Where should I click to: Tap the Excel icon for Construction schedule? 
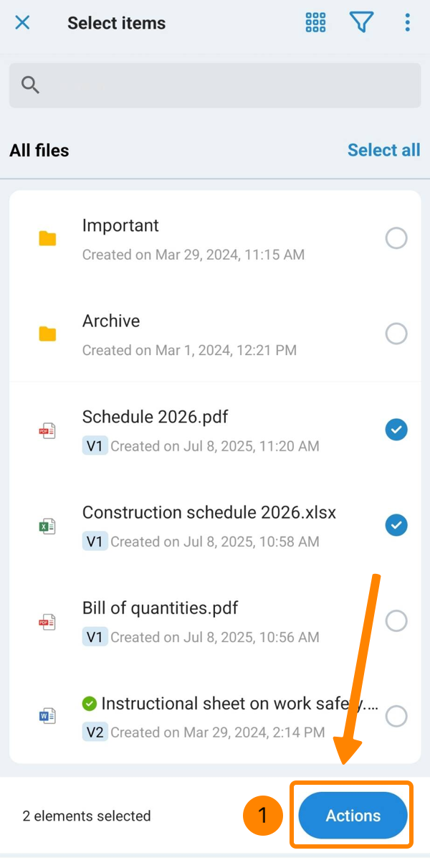[x=47, y=527]
